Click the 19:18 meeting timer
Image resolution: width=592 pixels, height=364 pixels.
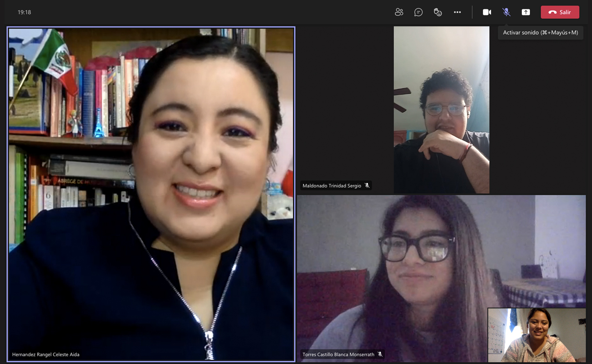24,12
